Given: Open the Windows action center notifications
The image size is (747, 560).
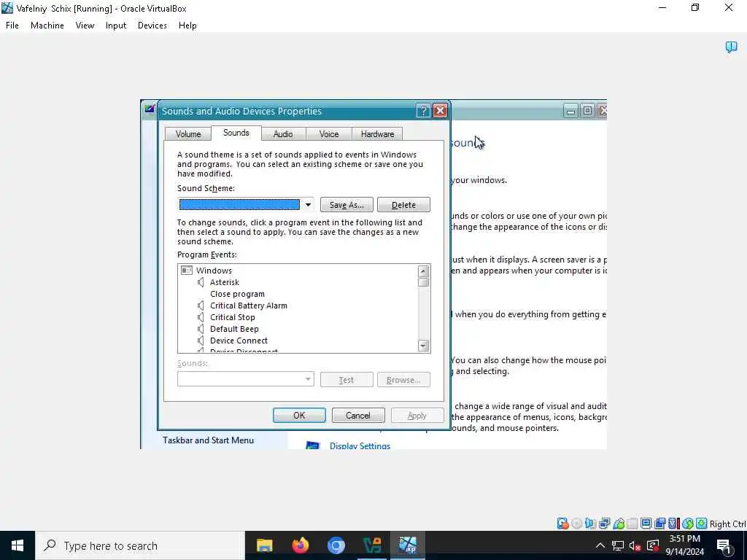Looking at the screenshot, I should coord(724,545).
